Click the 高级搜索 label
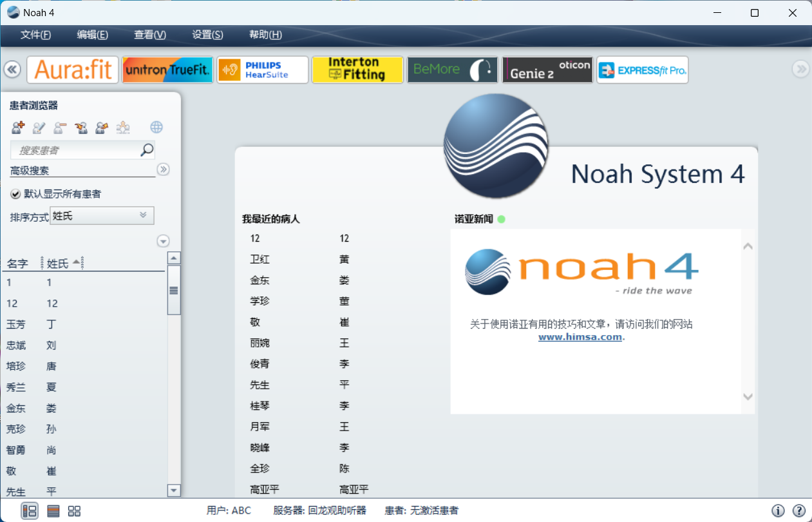 (x=30, y=171)
